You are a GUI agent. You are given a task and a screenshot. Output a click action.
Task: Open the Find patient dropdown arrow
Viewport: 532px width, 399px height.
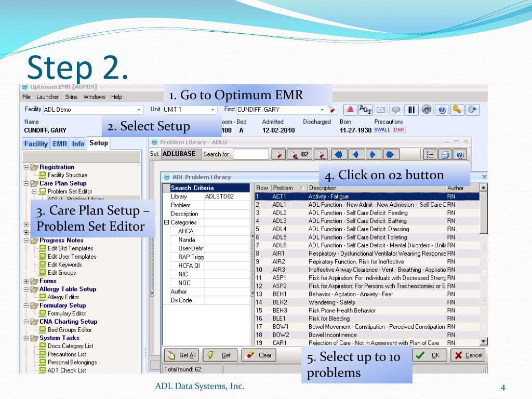coord(322,110)
